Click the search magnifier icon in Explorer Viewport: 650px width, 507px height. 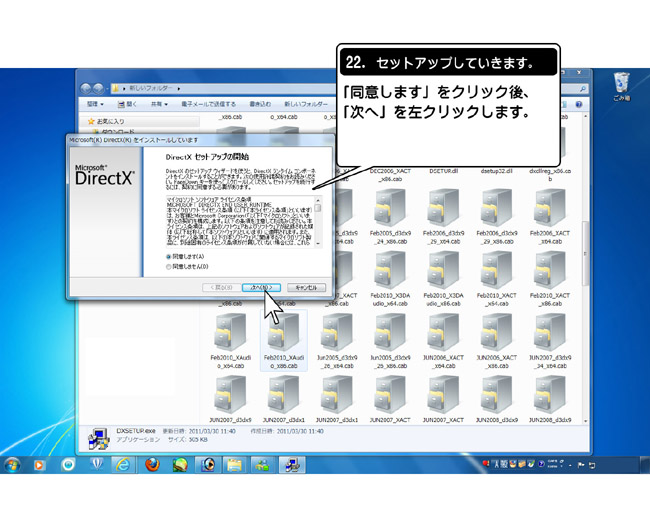(582, 89)
